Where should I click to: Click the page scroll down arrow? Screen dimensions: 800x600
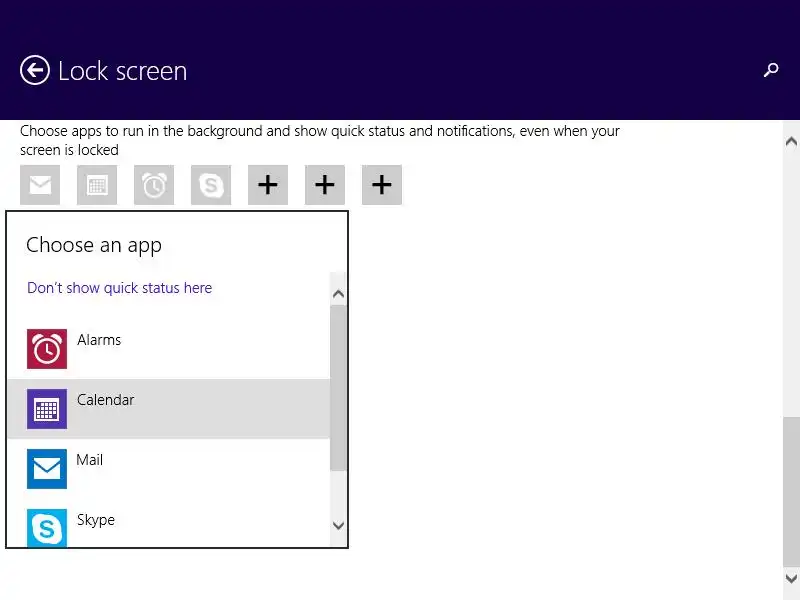791,579
